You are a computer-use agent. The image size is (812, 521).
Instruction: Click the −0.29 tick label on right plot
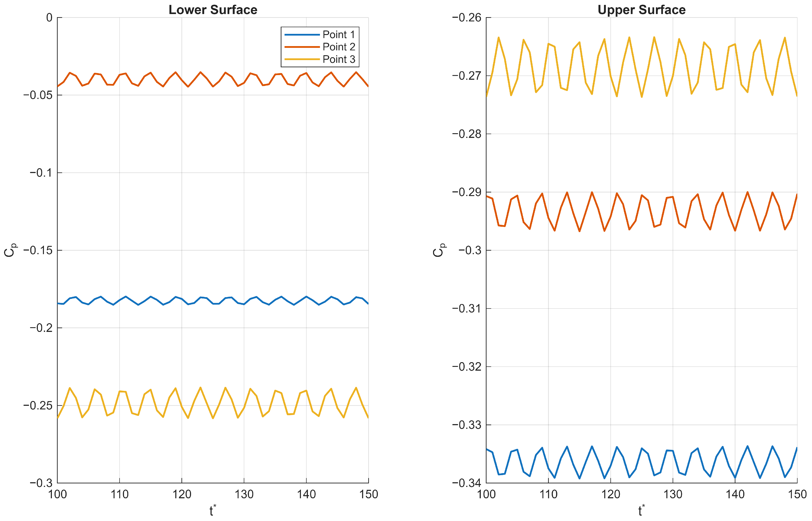[x=466, y=192]
